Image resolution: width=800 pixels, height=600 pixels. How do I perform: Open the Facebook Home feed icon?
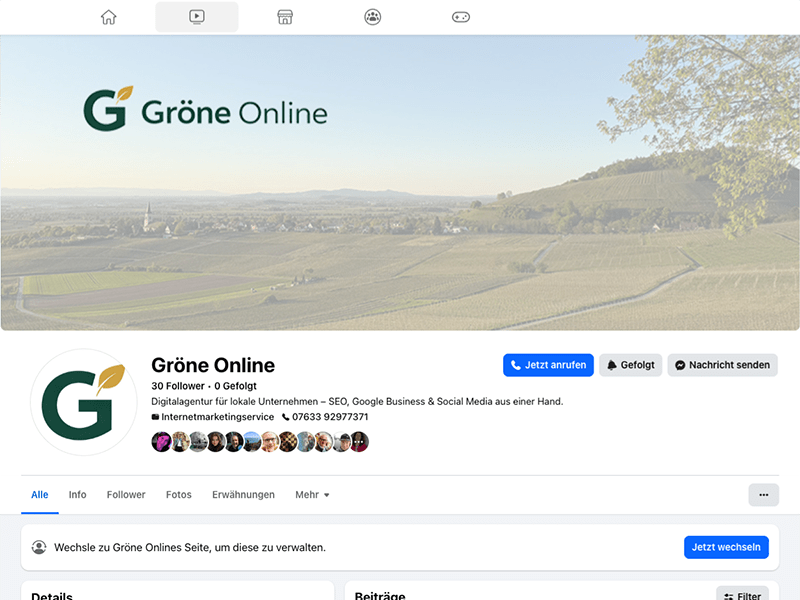(x=108, y=17)
